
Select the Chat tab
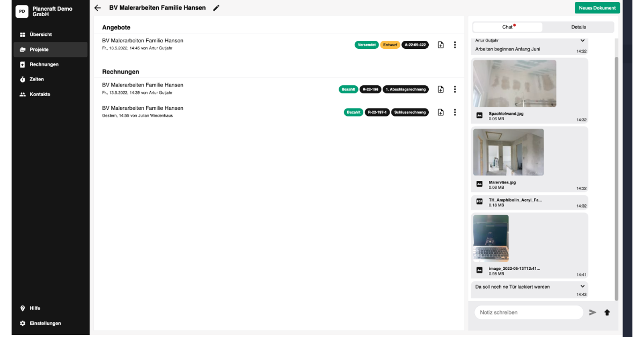(508, 27)
